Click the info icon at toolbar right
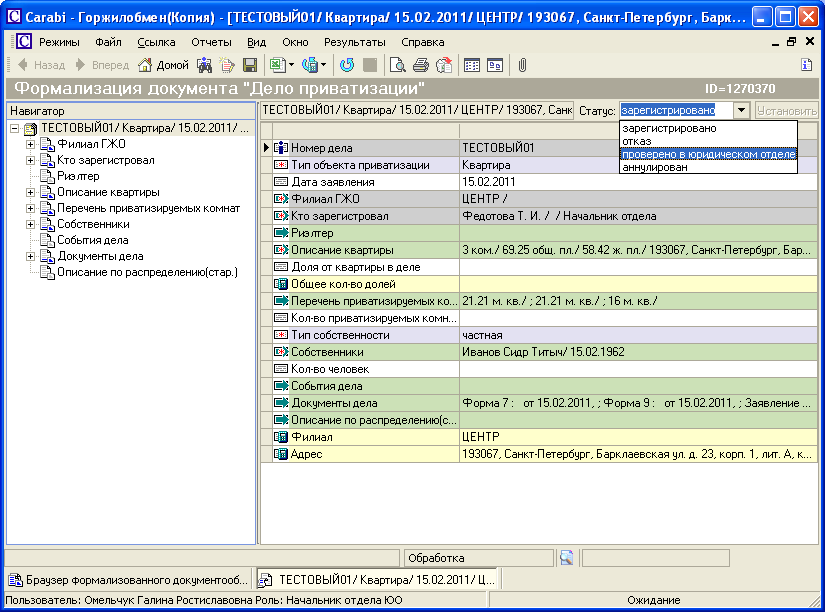Image resolution: width=825 pixels, height=612 pixels. tap(806, 65)
